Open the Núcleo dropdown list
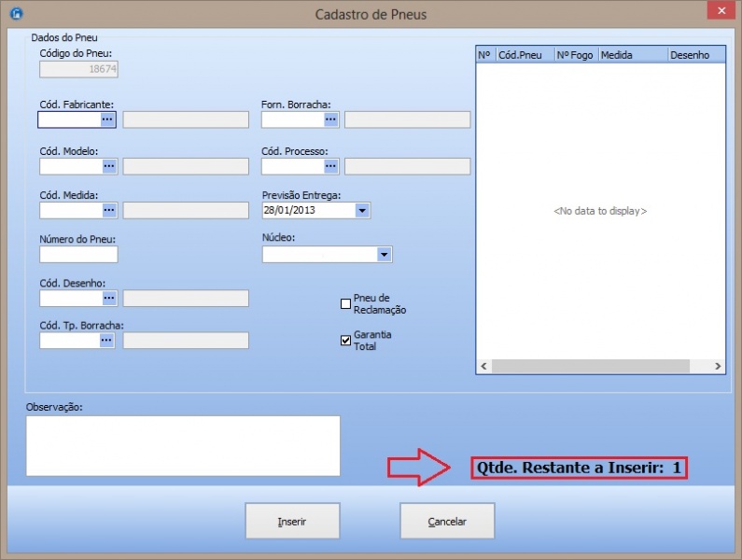This screenshot has height=560, width=742. coord(384,255)
